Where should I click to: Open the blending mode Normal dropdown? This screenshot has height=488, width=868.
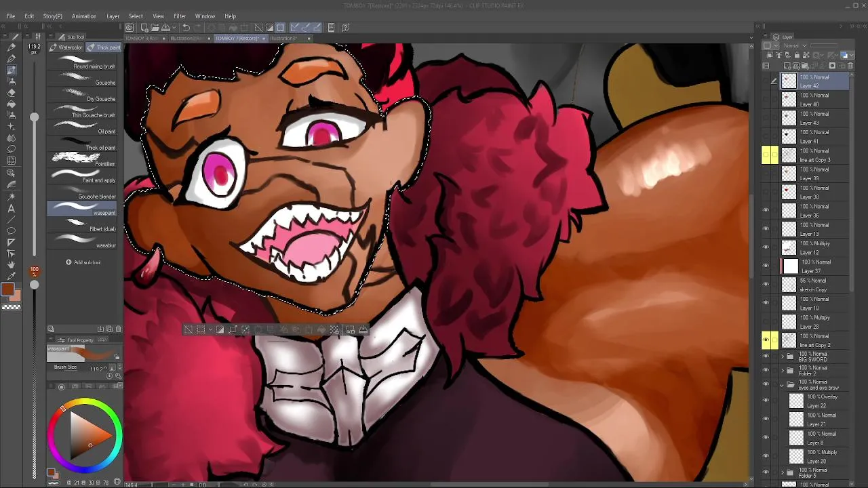[793, 45]
